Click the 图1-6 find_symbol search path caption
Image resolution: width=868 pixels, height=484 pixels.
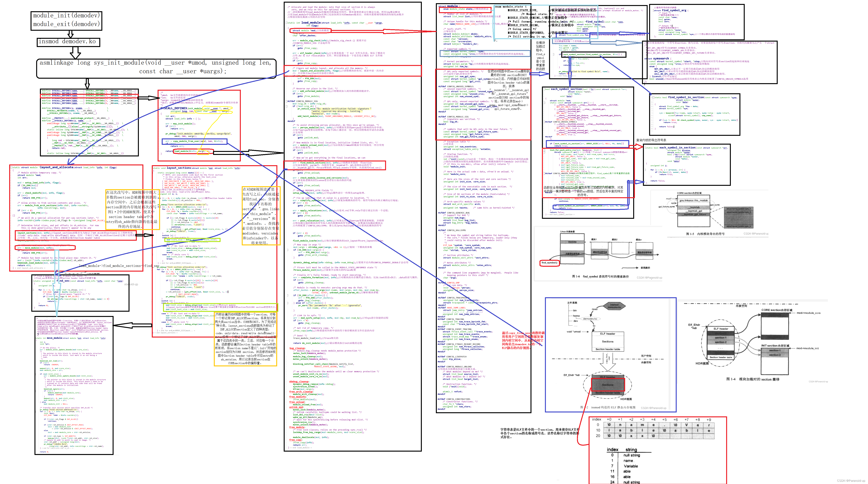[600, 277]
